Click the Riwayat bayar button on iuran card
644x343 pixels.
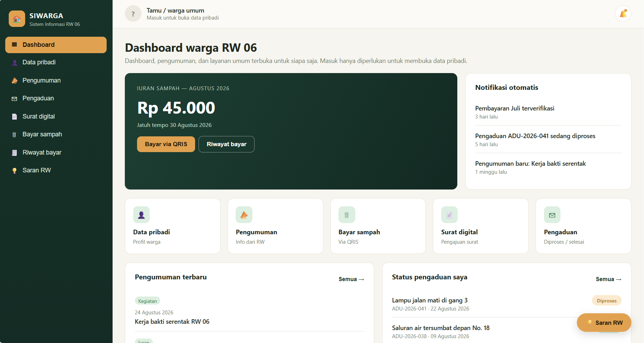tap(227, 144)
